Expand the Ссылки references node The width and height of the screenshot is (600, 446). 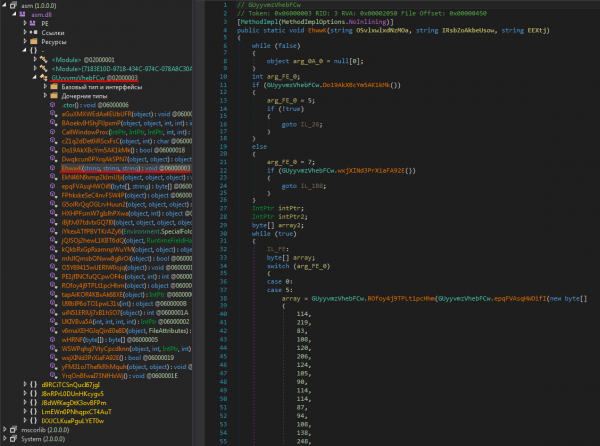coord(26,33)
